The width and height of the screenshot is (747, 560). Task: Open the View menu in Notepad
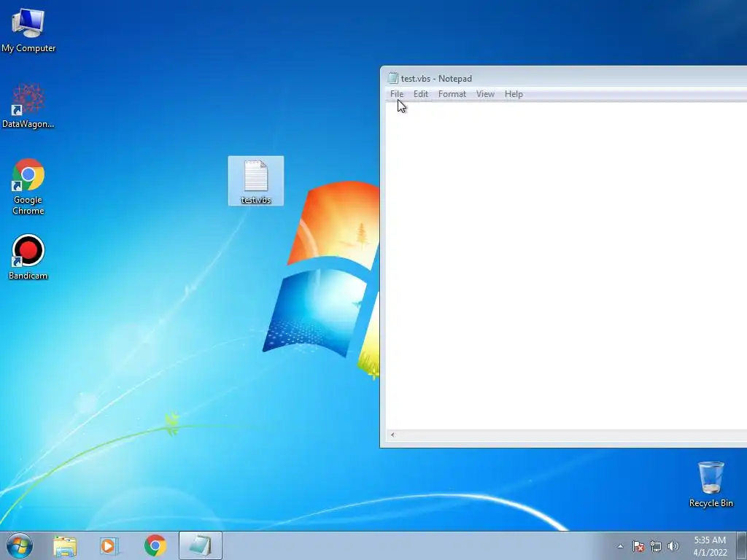(x=485, y=94)
